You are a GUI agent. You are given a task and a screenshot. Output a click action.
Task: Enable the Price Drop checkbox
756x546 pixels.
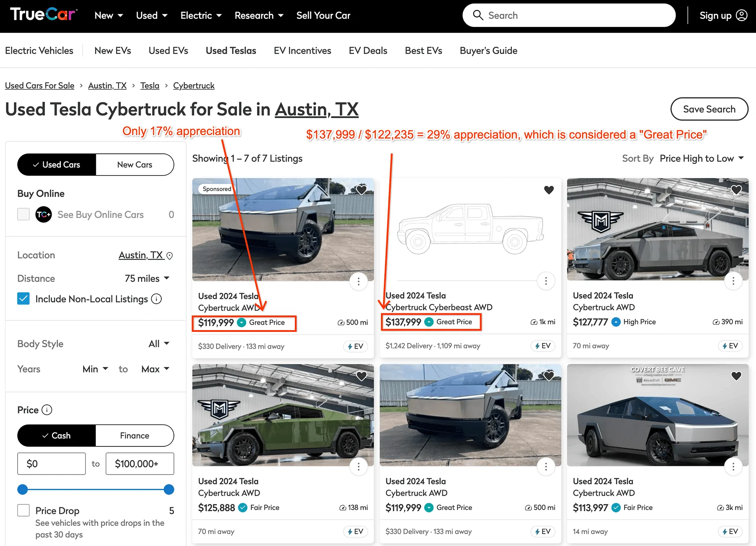point(24,510)
